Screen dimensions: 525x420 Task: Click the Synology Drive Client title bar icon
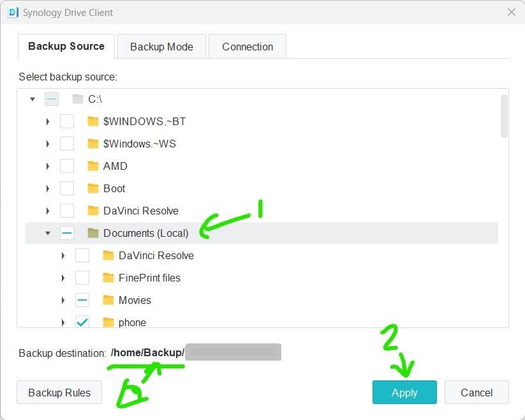(13, 12)
